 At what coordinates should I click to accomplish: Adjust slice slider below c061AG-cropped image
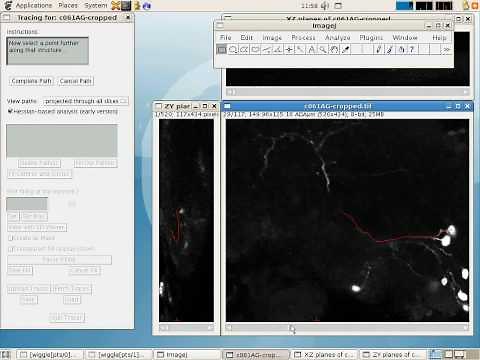coord(347,328)
